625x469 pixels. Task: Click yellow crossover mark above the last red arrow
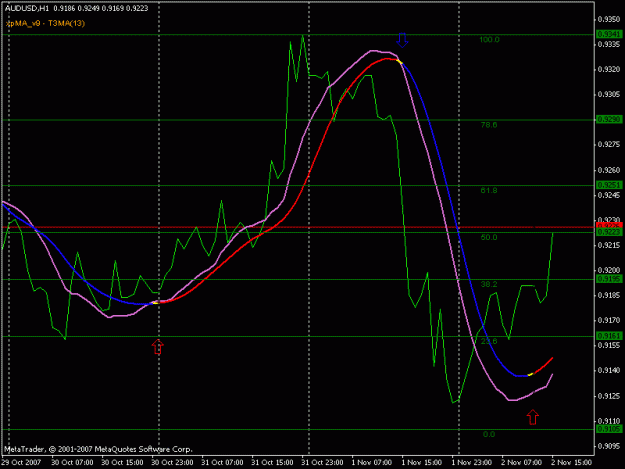[x=530, y=374]
